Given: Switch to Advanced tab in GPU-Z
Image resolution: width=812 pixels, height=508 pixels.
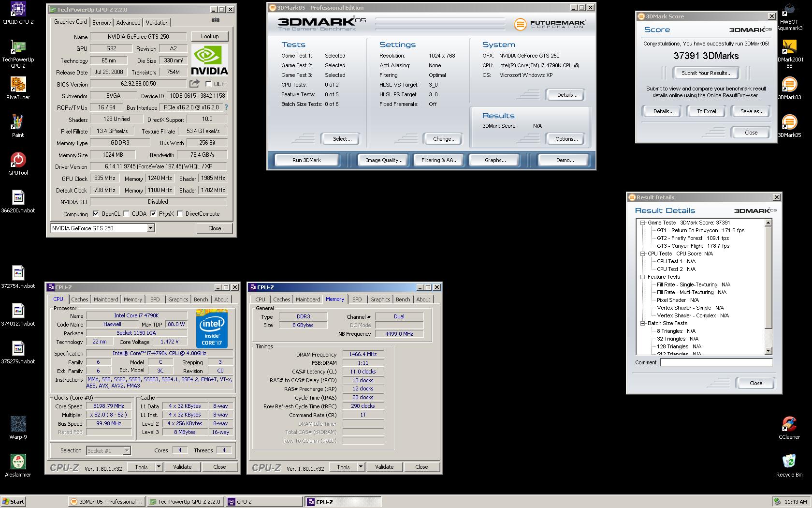Looking at the screenshot, I should (x=128, y=23).
